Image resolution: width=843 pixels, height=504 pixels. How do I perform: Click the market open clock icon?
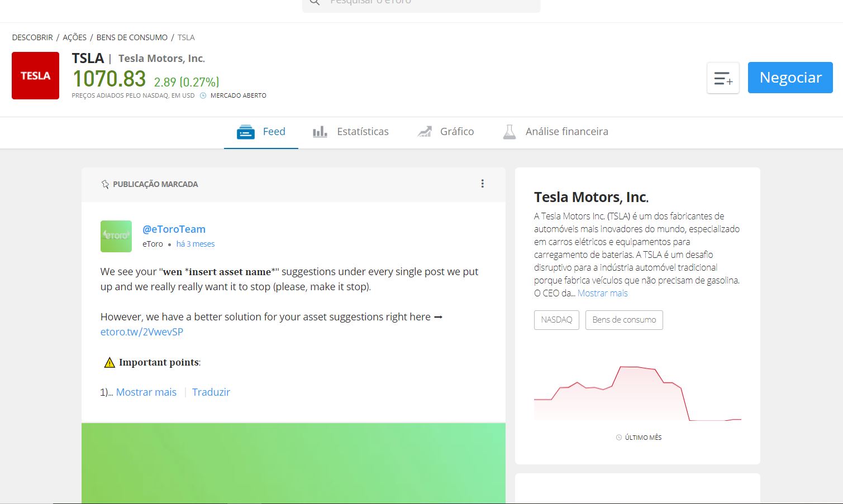pyautogui.click(x=203, y=95)
